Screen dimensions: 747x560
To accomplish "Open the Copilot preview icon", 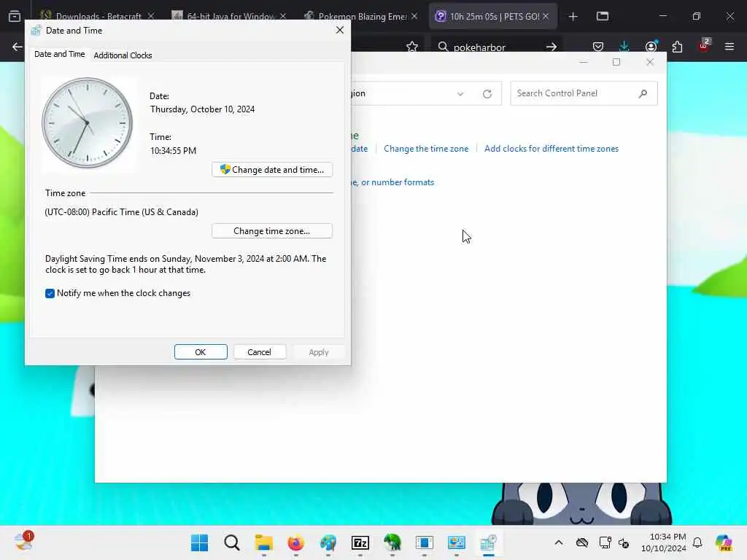I will click(724, 542).
